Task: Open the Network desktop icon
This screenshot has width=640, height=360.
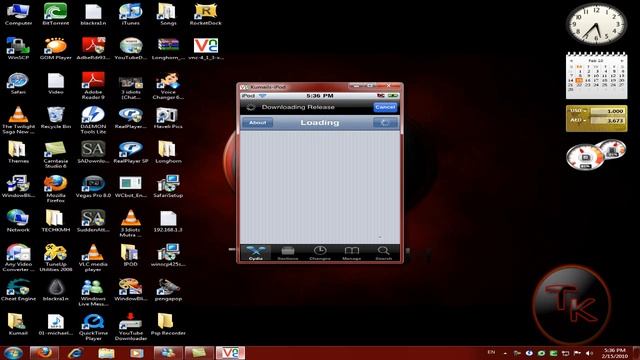Action: [18, 220]
